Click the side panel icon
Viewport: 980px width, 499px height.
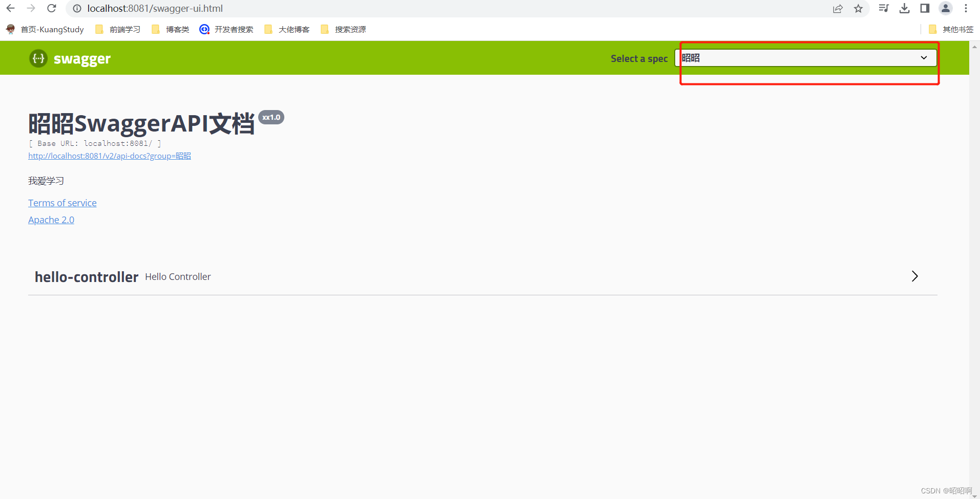point(924,9)
